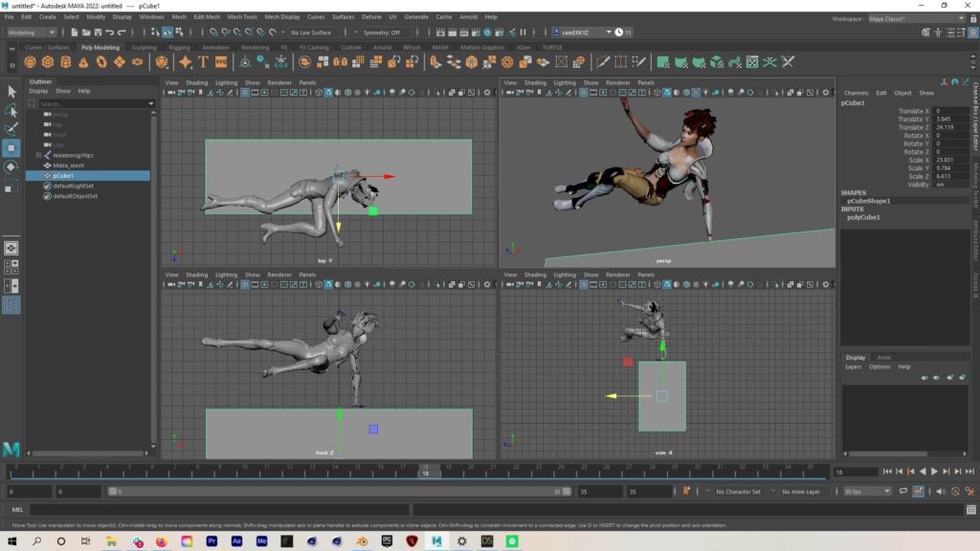980x551 pixels.
Task: Toggle Snap to curves magnet icon
Action: point(226,33)
